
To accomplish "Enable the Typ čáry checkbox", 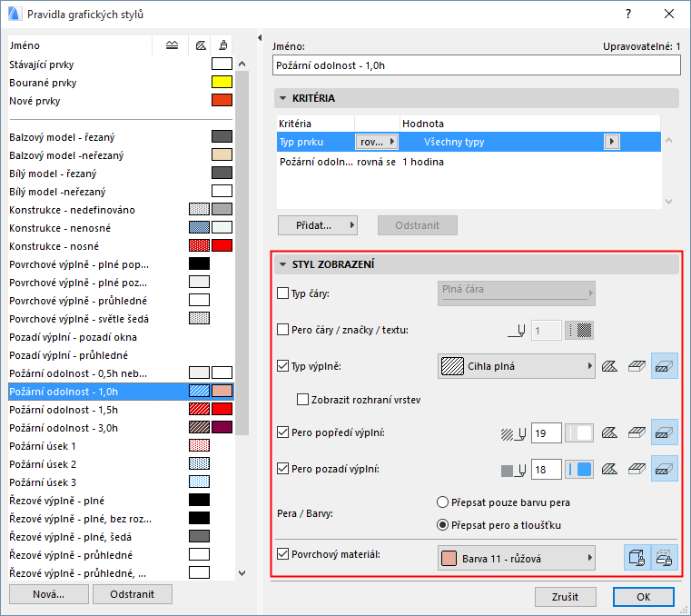I will point(282,293).
